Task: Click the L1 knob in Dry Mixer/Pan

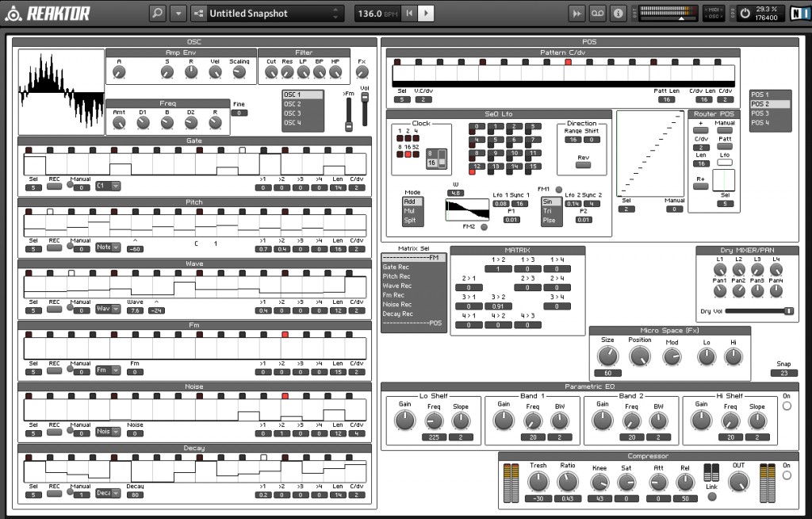Action: click(x=720, y=270)
